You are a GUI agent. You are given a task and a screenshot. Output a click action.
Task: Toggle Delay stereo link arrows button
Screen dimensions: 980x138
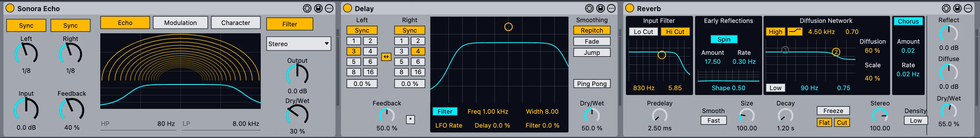(386, 57)
